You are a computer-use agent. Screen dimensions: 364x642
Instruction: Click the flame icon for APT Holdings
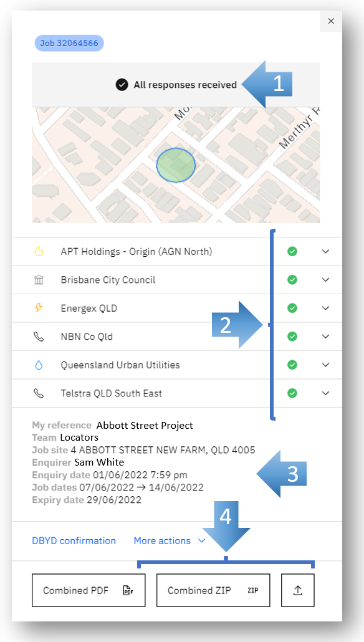click(39, 251)
